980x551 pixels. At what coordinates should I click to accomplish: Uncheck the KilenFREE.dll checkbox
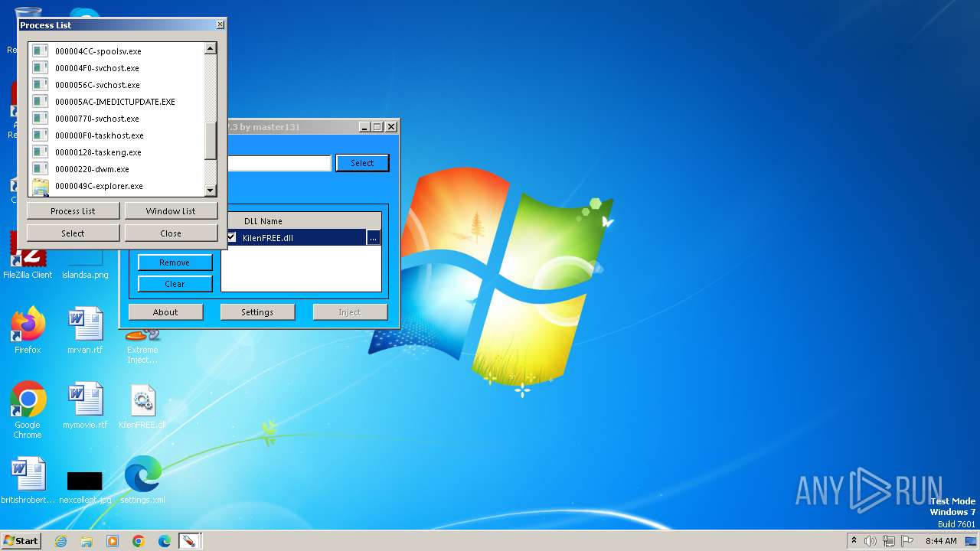coord(231,237)
